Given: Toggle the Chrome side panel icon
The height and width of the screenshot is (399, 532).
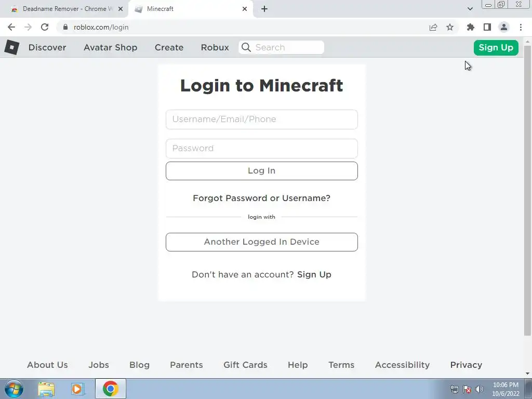Looking at the screenshot, I should pyautogui.click(x=487, y=27).
